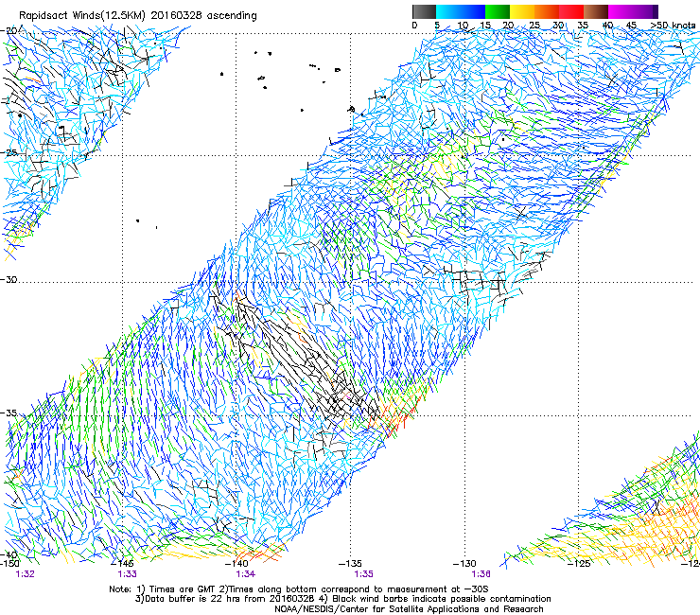The height and width of the screenshot is (615, 700).
Task: Click the cyan-to-blue 5–15 knots legend segment
Action: pyautogui.click(x=461, y=11)
